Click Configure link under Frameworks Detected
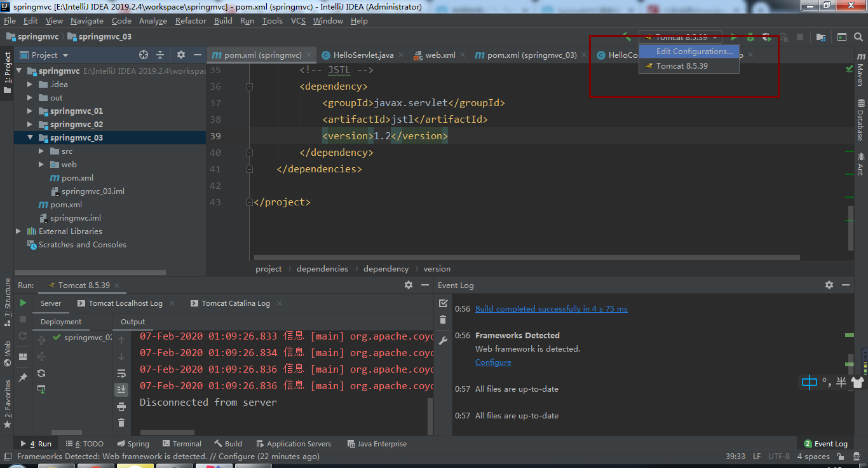This screenshot has height=468, width=868. pos(493,362)
